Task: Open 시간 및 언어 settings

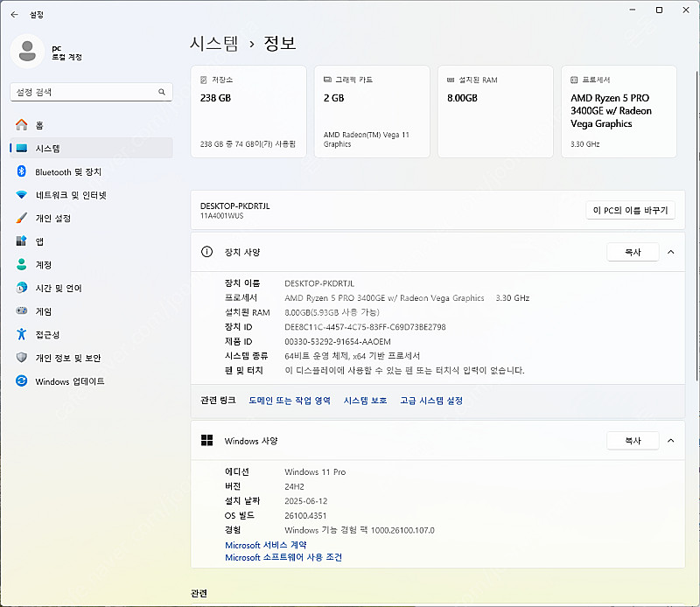Action: 91,288
